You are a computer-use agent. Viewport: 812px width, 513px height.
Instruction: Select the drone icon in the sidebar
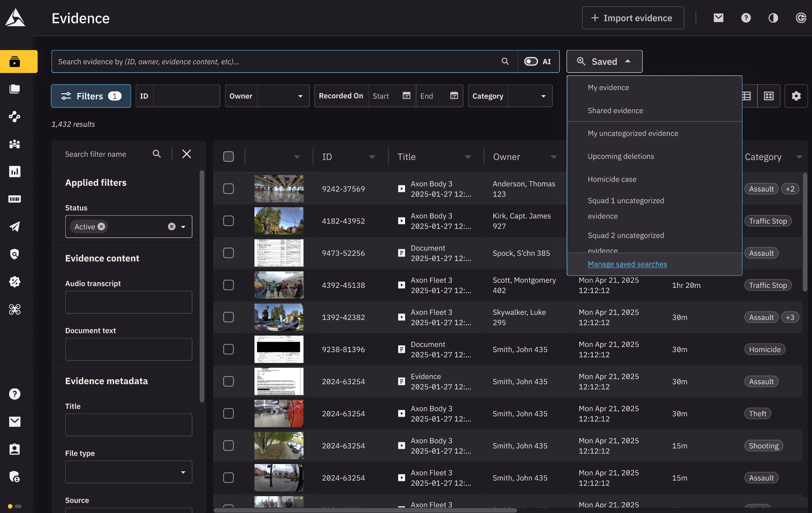tap(15, 309)
